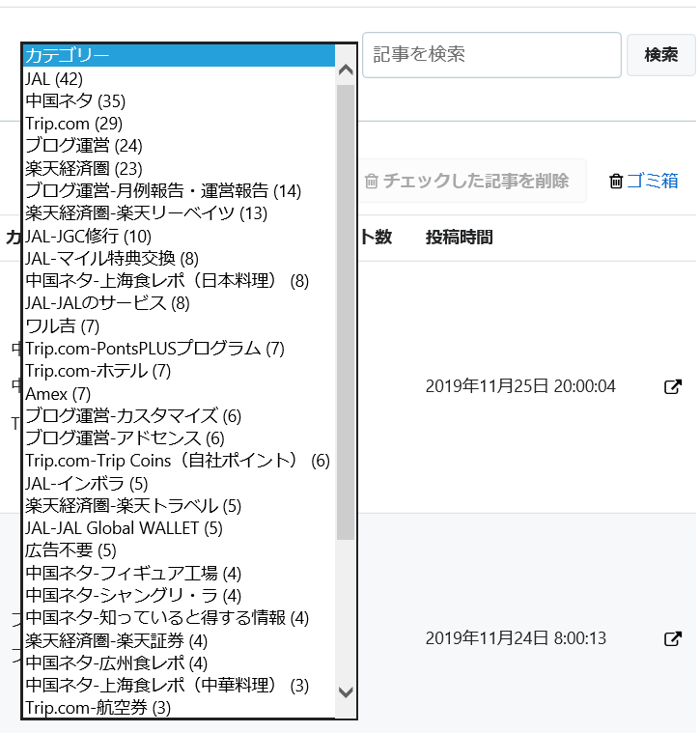Viewport: 700px width, 733px height.
Task: Pick ブログ運営-アドセンス (6) from list
Action: (179, 438)
